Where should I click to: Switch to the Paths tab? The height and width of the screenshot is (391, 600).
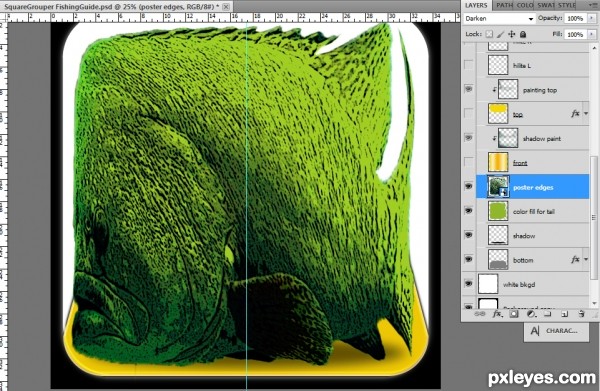click(x=504, y=5)
